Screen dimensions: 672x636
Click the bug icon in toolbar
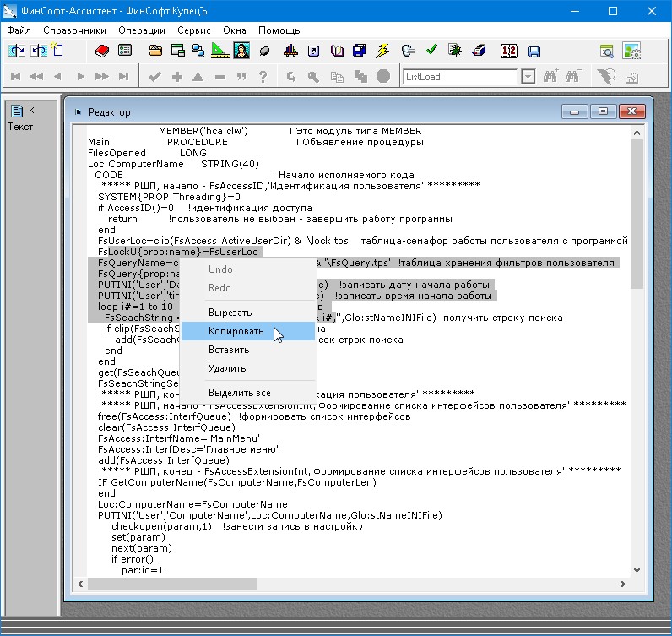coord(455,52)
